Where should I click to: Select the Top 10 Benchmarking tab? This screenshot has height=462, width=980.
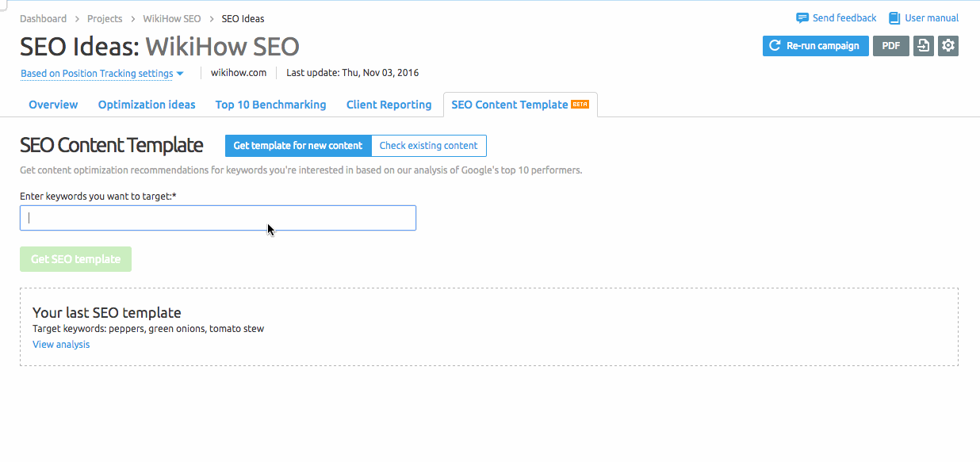coord(270,105)
